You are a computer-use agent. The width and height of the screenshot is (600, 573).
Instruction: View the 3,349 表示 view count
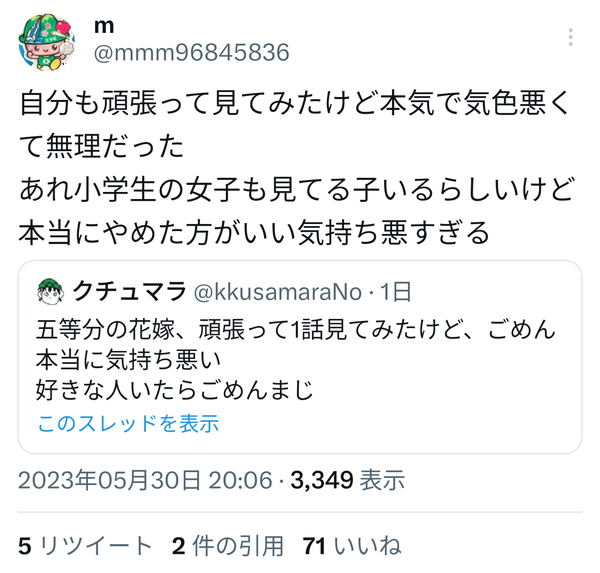[x=347, y=480]
